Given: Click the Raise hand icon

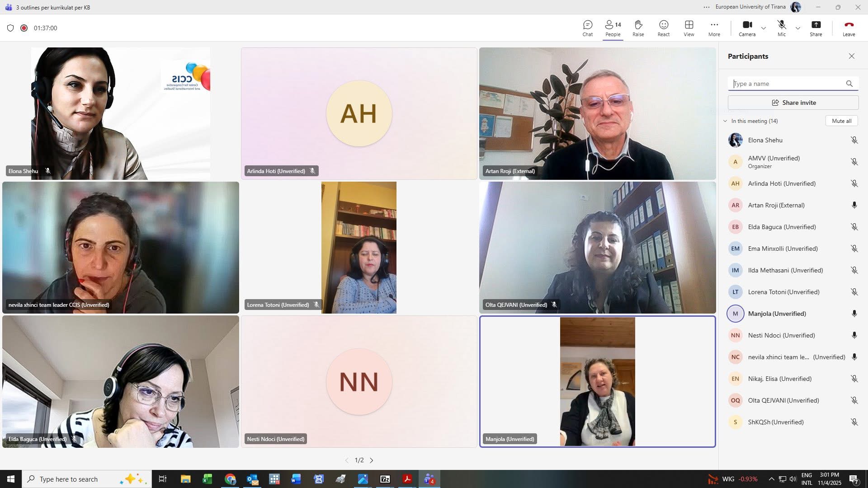Looking at the screenshot, I should [x=638, y=28].
